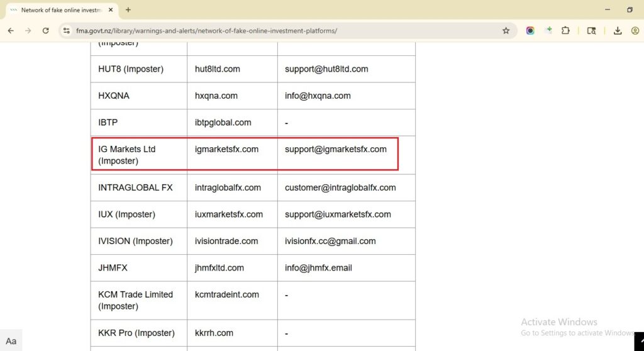Select the hut8ltd.com cell
644x351 pixels.
coord(232,69)
